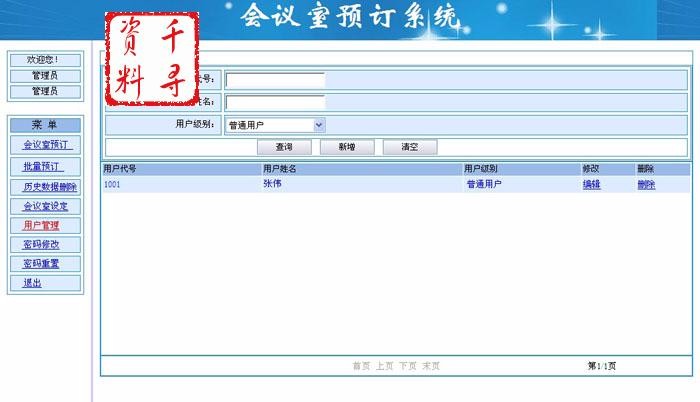Screen dimensions: 700x402
Task: Click 上页 pagination link
Action: coord(384,366)
